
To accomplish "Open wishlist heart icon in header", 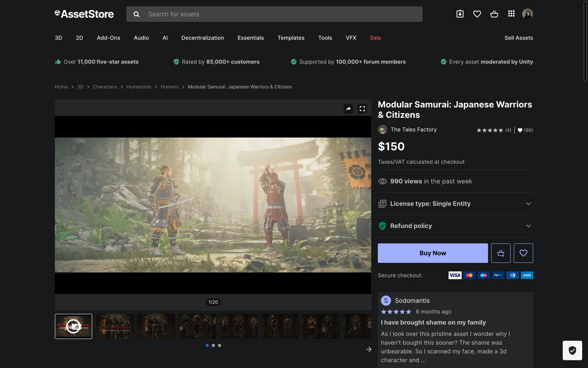I will pyautogui.click(x=477, y=14).
